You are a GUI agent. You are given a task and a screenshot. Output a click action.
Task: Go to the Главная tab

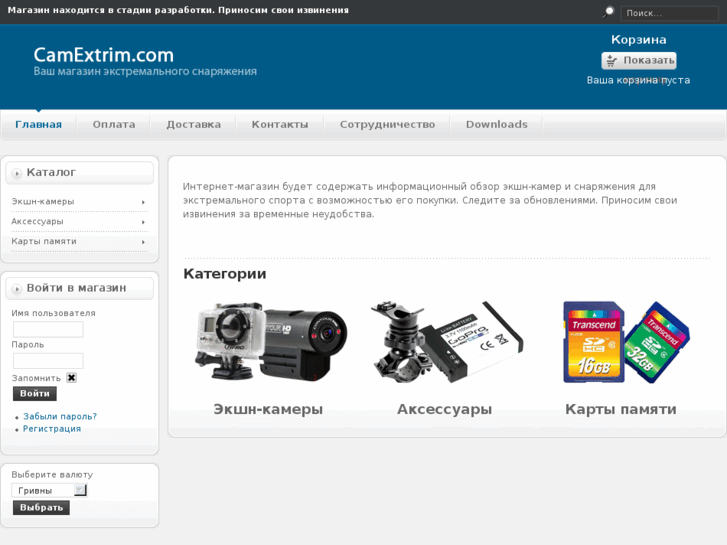coord(38,124)
